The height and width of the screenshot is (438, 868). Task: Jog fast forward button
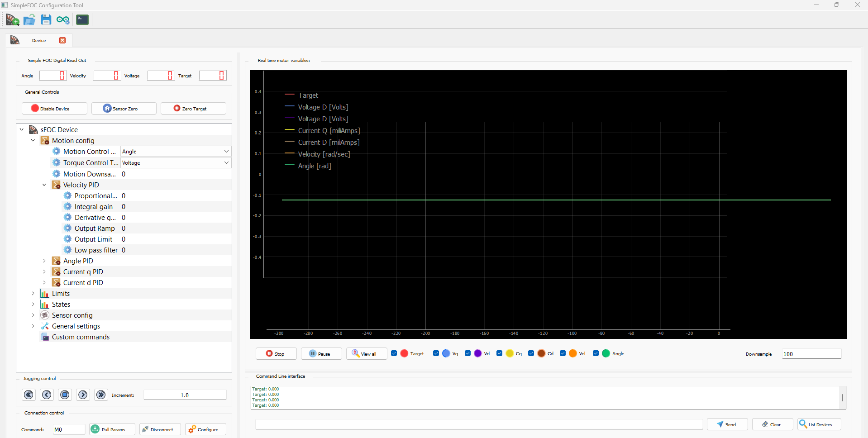click(x=101, y=395)
